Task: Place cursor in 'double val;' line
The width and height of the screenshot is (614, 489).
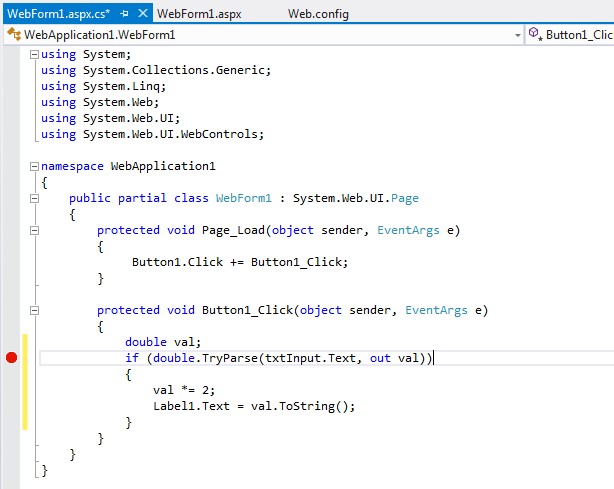Action: tap(163, 342)
